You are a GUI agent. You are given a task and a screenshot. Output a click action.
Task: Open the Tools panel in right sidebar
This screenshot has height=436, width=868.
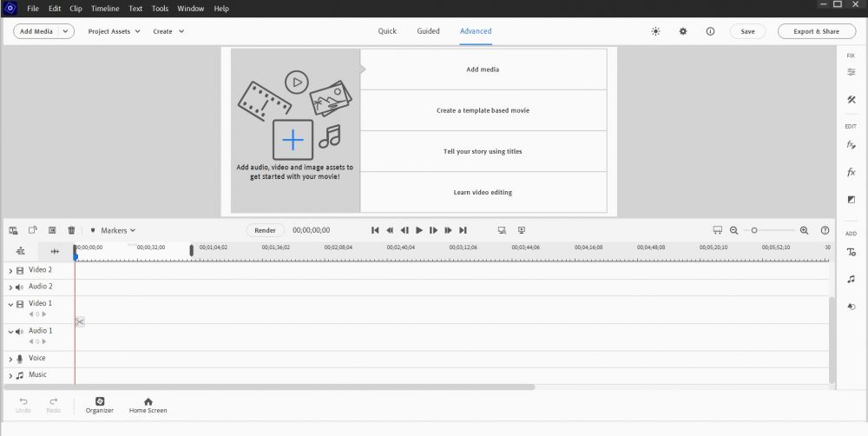tap(852, 100)
